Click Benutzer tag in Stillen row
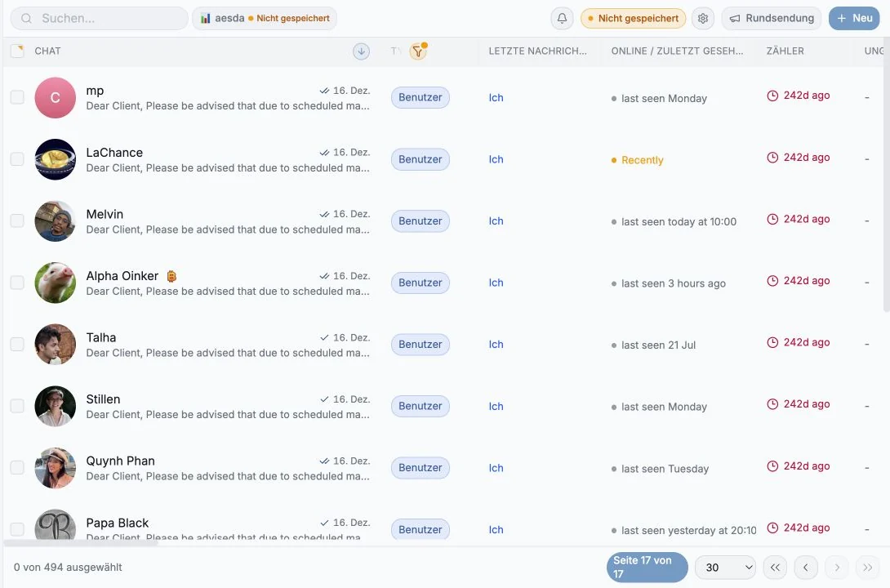890x588 pixels. point(420,407)
